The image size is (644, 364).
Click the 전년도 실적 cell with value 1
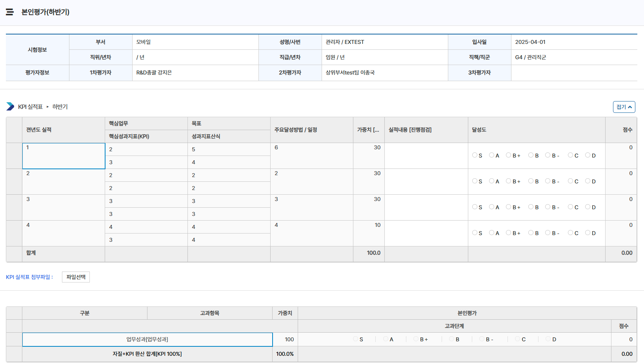[x=64, y=156]
